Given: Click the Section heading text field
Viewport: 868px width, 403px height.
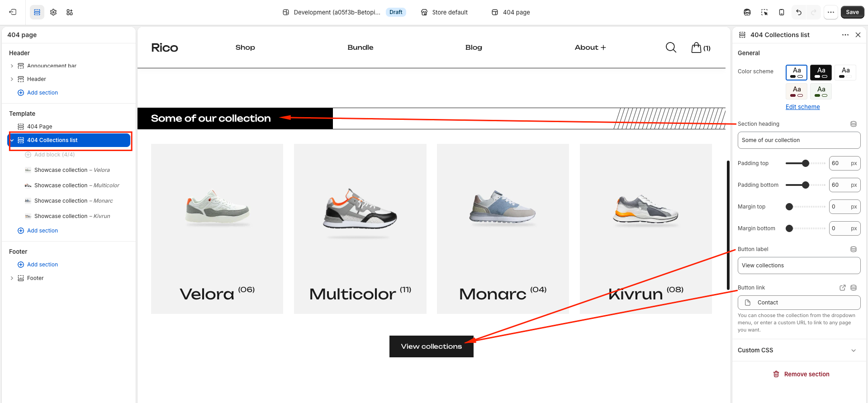Looking at the screenshot, I should (799, 140).
